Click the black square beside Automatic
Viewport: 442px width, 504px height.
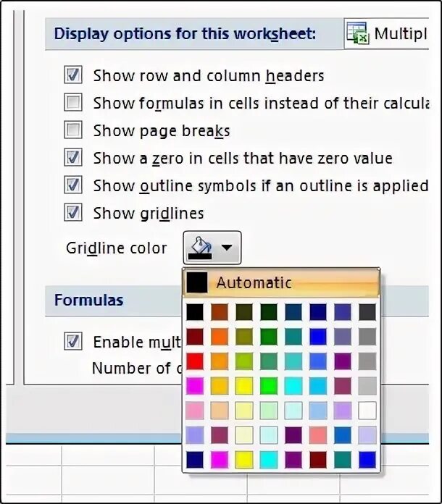pyautogui.click(x=196, y=282)
